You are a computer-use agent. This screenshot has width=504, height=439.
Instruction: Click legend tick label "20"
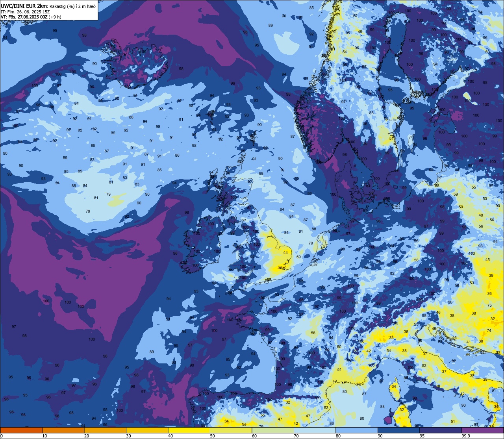(87, 436)
